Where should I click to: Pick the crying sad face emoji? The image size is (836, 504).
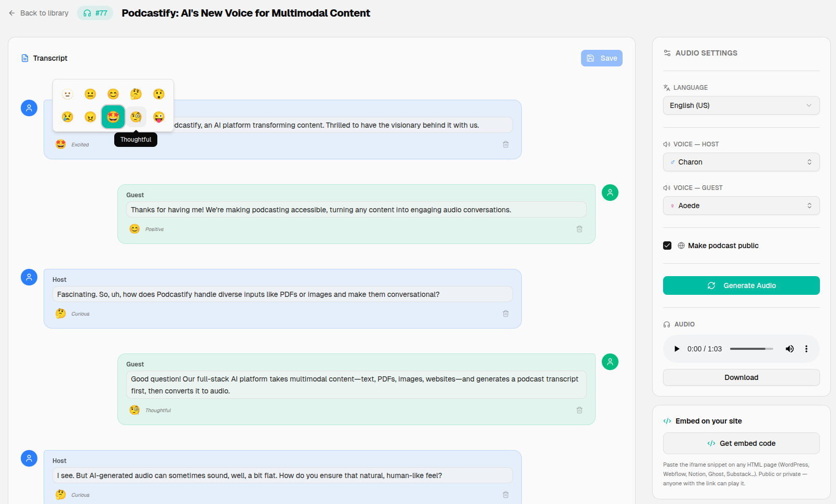[x=68, y=117]
